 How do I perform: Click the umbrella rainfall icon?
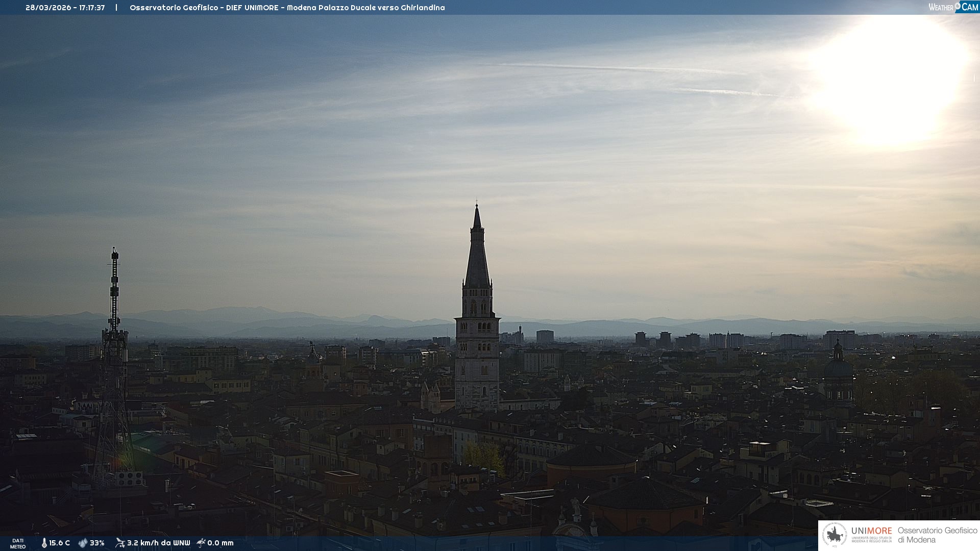[201, 543]
